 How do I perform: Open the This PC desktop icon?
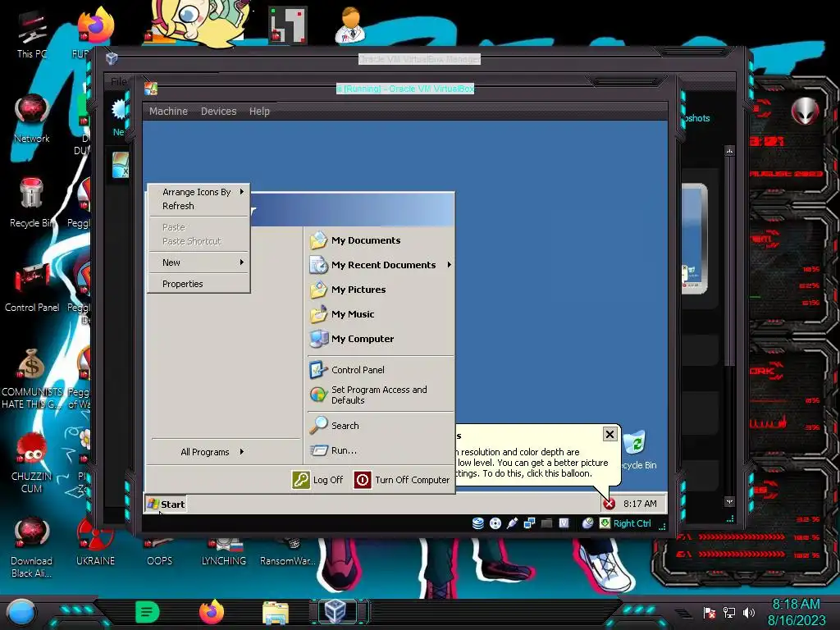[31, 35]
